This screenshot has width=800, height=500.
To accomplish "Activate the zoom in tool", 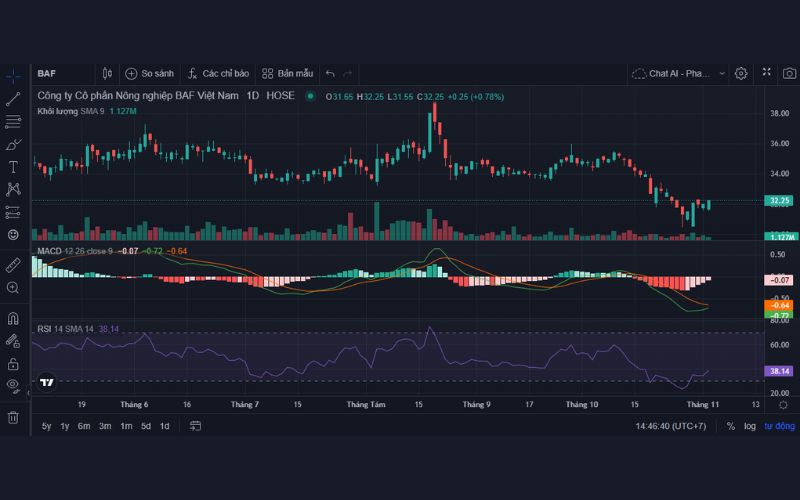I will pos(13,288).
